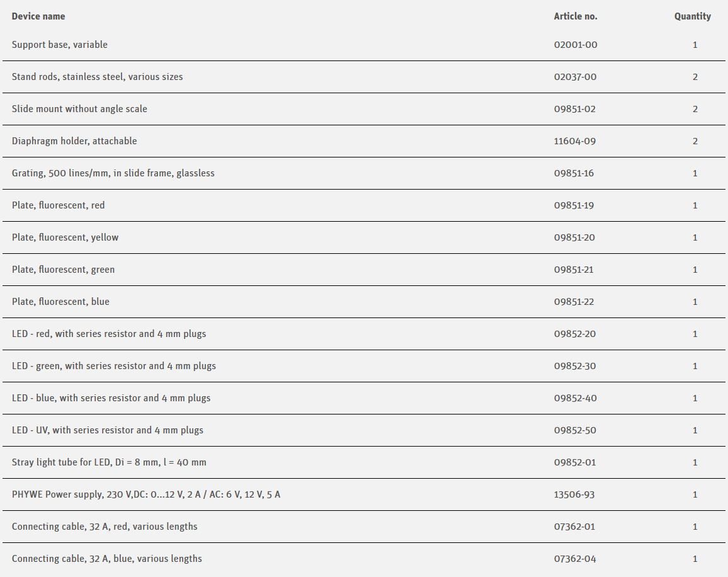This screenshot has width=728, height=577.
Task: Click Plate, fluorescent, red device name
Action: (59, 205)
